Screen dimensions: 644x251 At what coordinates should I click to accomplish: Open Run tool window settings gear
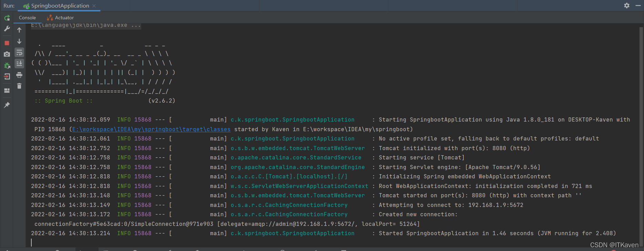click(627, 6)
